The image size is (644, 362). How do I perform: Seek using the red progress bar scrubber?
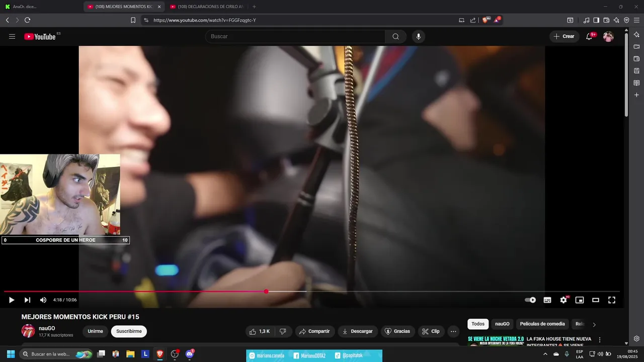point(266,292)
